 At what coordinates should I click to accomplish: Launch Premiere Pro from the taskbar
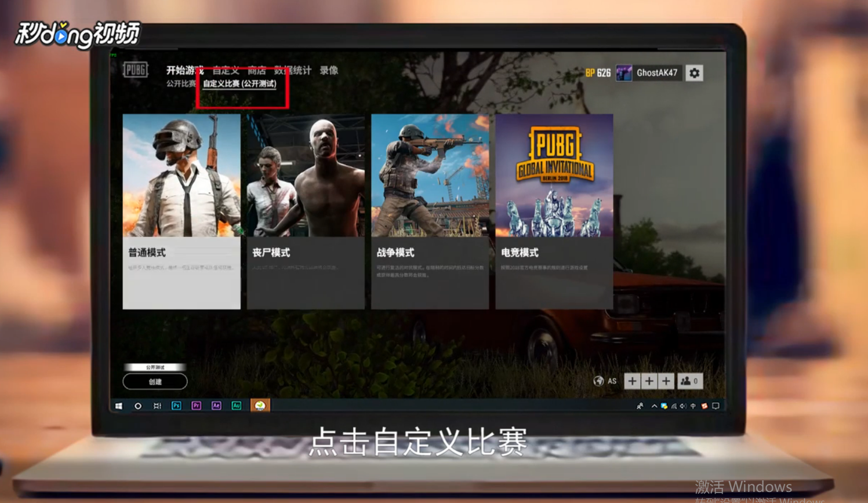point(196,406)
